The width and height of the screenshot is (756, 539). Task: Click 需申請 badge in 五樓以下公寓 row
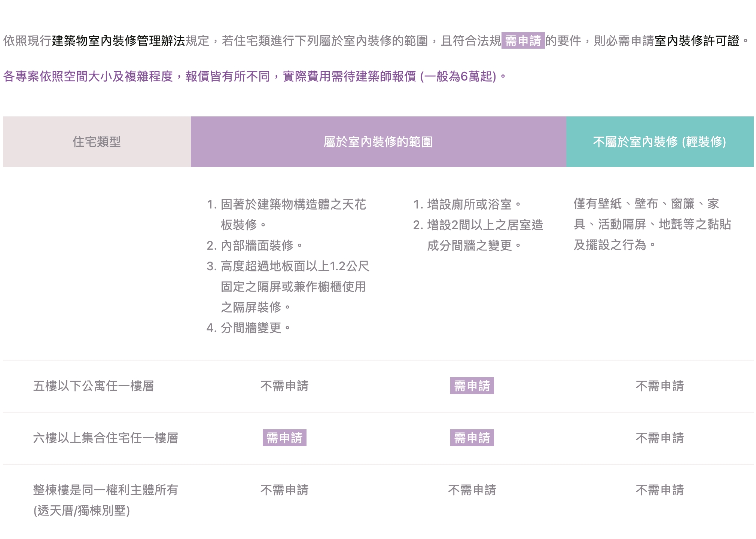472,386
